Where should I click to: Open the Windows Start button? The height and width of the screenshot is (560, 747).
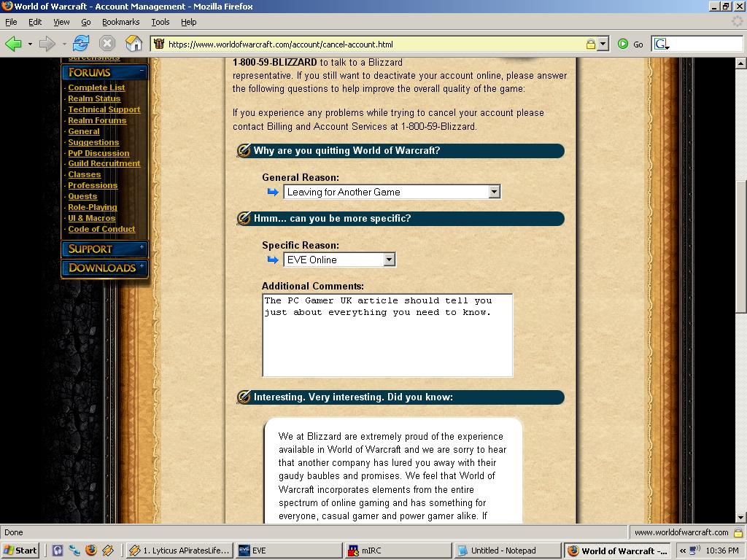[20, 551]
